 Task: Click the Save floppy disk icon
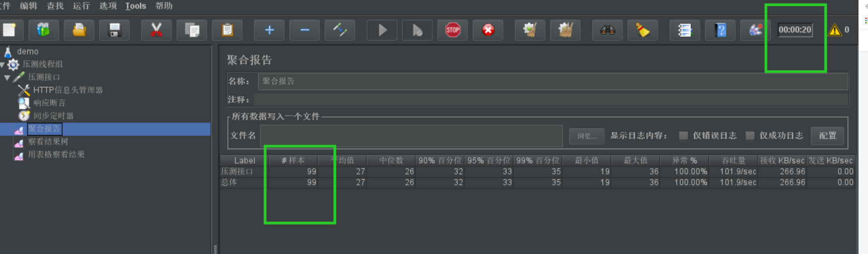pyautogui.click(x=115, y=30)
